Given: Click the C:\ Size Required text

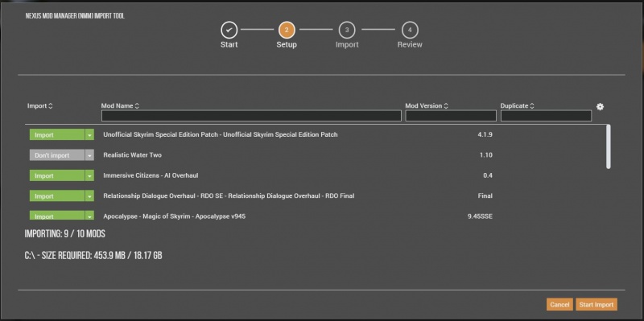Looking at the screenshot, I should [93, 256].
